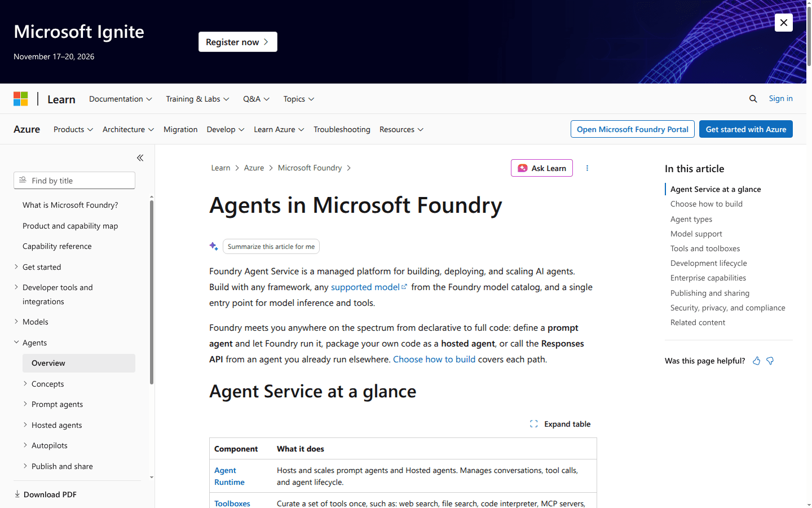Image resolution: width=812 pixels, height=508 pixels.
Task: Click the Ask Learn button
Action: pyautogui.click(x=542, y=168)
